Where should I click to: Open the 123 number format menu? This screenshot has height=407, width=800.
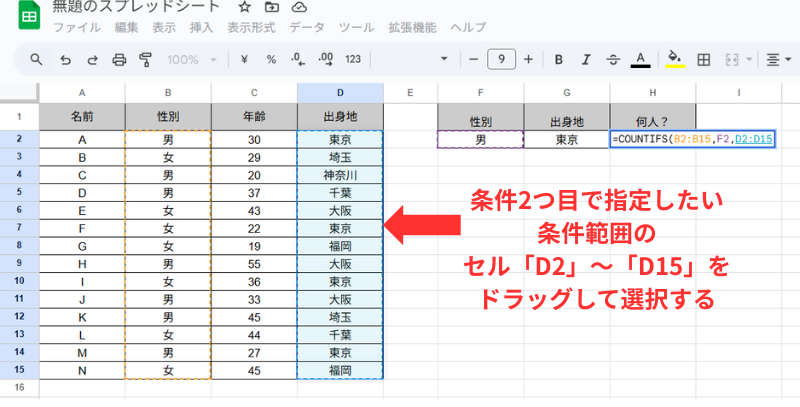click(353, 60)
